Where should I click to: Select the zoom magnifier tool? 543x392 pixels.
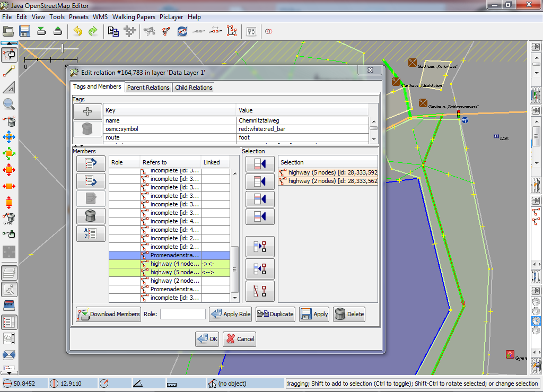tap(9, 104)
